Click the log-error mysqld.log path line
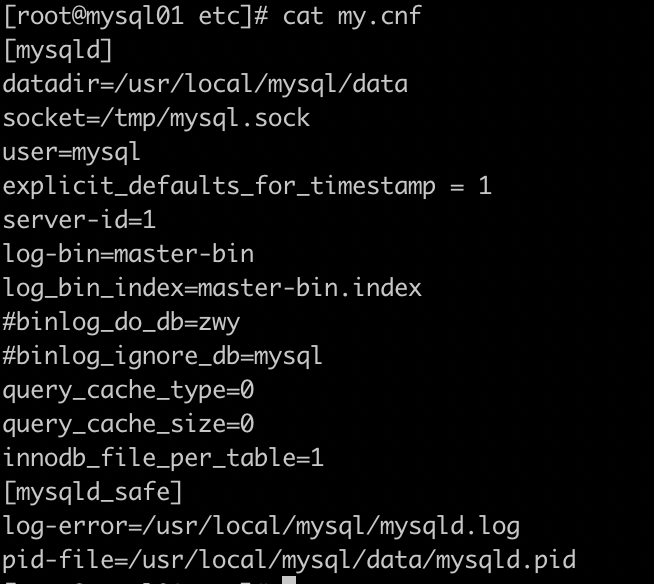Image resolution: width=654 pixels, height=584 pixels. (261, 526)
